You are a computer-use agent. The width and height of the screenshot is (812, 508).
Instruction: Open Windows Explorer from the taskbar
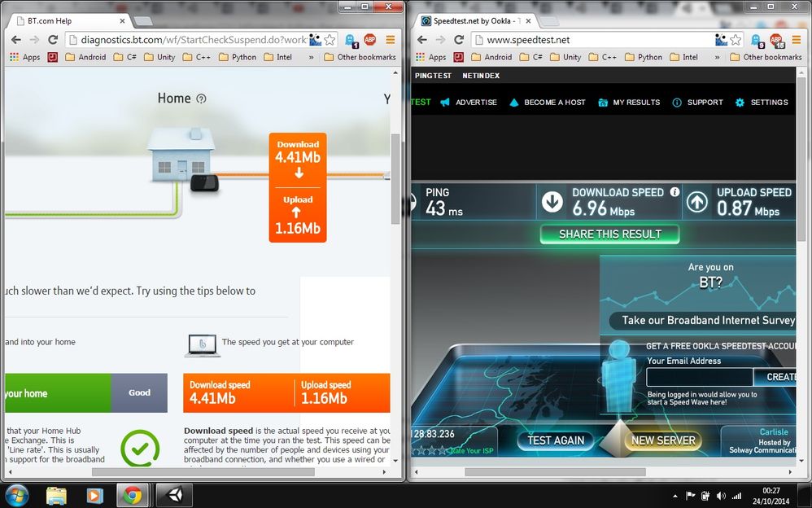click(56, 496)
